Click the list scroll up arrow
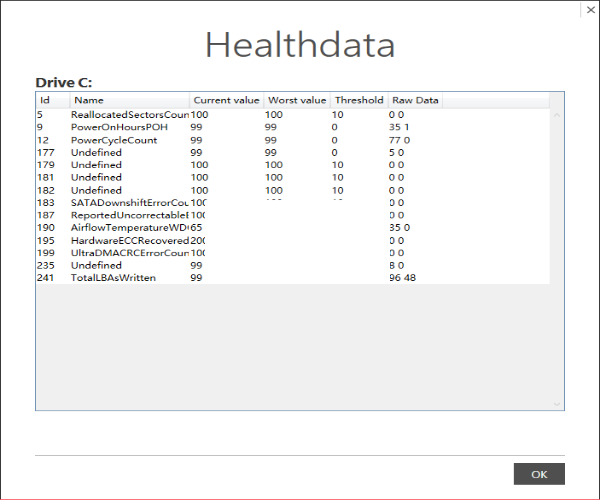 point(557,115)
